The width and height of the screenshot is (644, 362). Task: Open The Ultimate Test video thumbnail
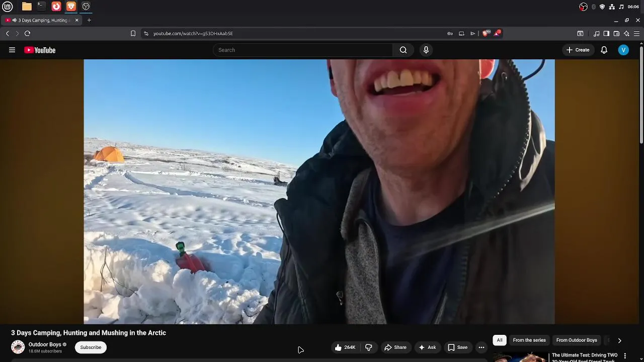pos(520,357)
